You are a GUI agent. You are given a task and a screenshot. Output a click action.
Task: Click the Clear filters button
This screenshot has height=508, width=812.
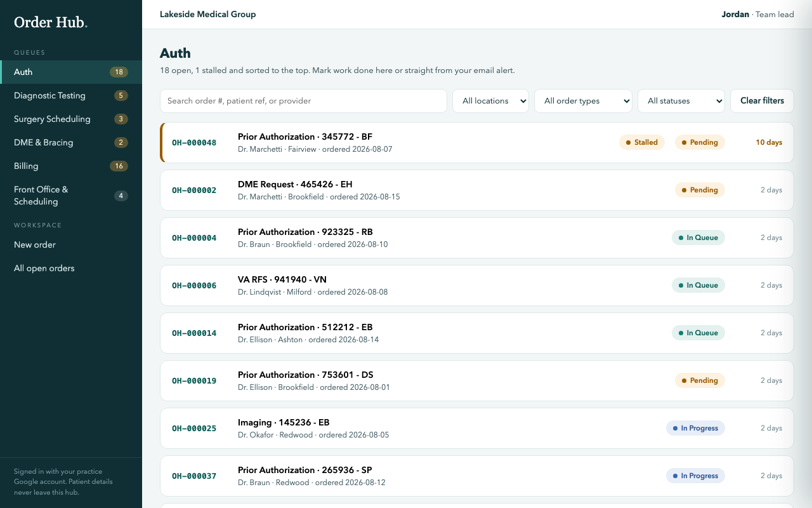(x=762, y=101)
